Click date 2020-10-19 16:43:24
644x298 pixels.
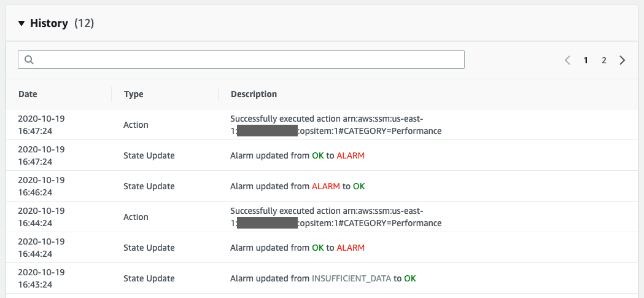pyautogui.click(x=41, y=278)
